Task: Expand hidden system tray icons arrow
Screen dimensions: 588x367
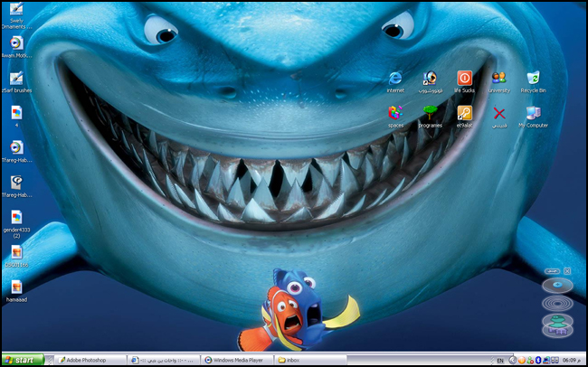Action: click(513, 361)
